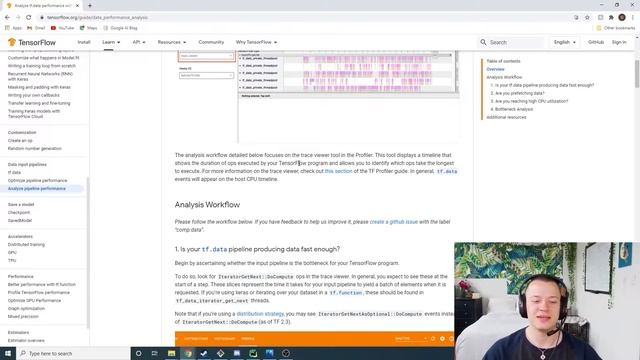Open 'distribution strategy' link
The image size is (640, 360).
tap(260, 314)
